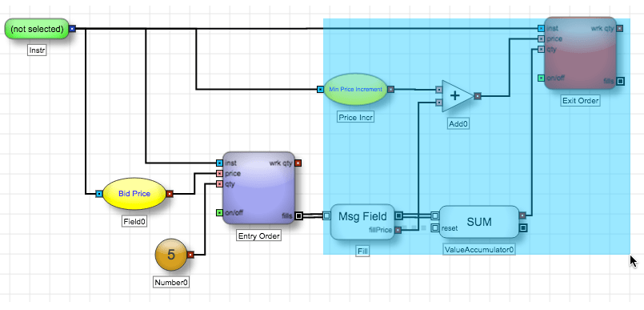644x310 pixels.
Task: Select the SUM value accumulator block
Action: pos(479,222)
